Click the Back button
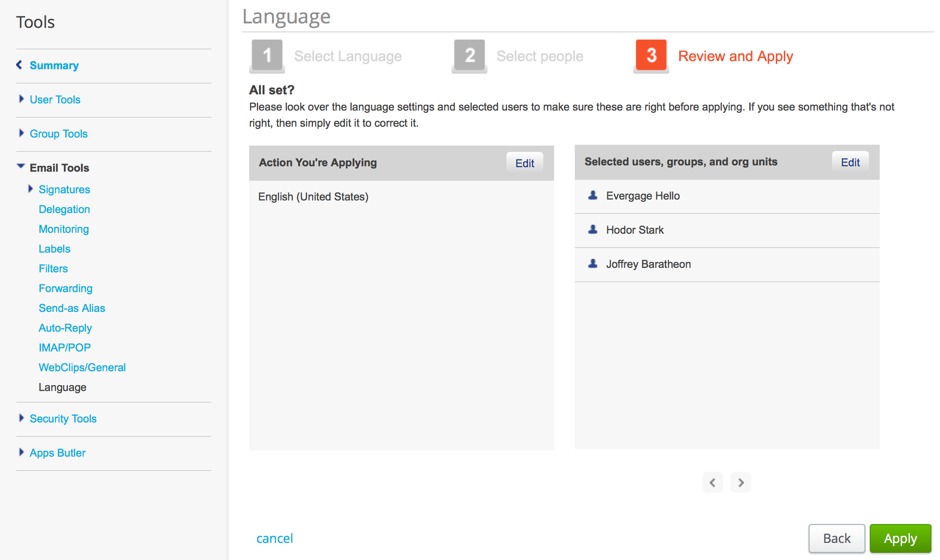 837,538
